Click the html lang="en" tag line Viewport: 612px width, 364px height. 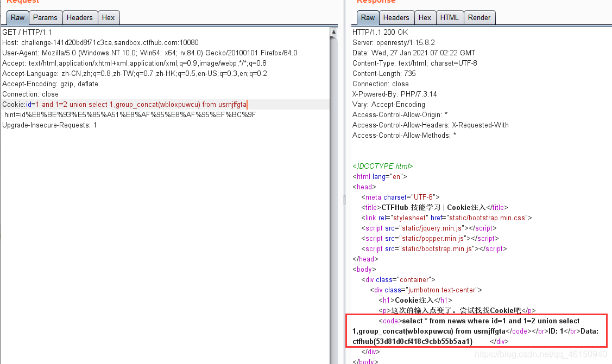pos(380,176)
